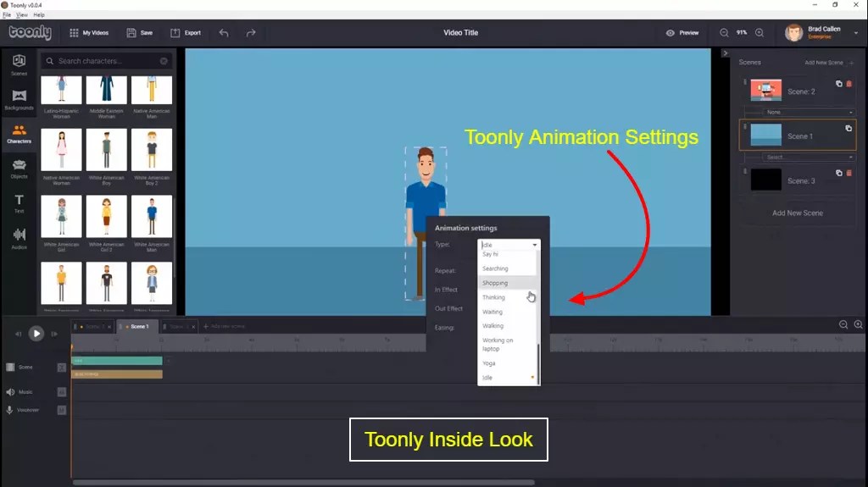Screen dimensions: 868x487
Task: Zoom in the canvas
Action: pyautogui.click(x=759, y=33)
